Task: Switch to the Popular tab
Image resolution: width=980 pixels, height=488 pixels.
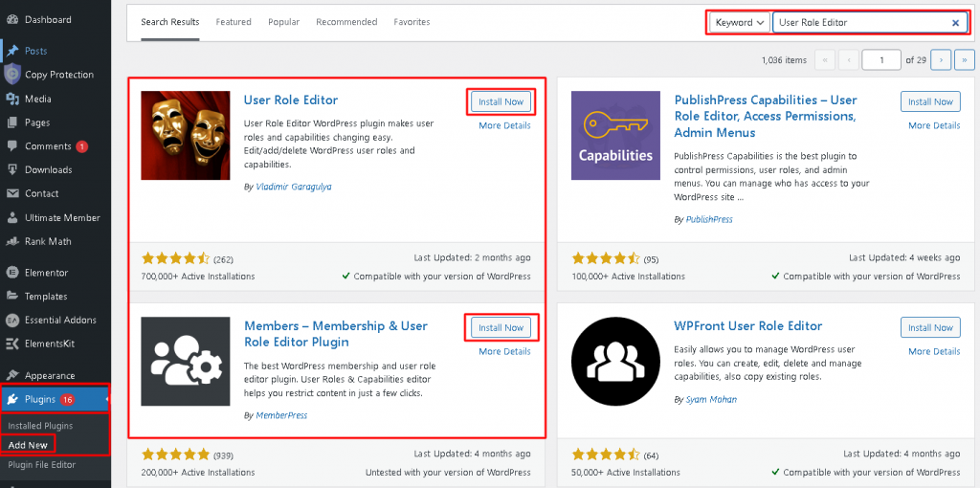Action: pos(283,22)
